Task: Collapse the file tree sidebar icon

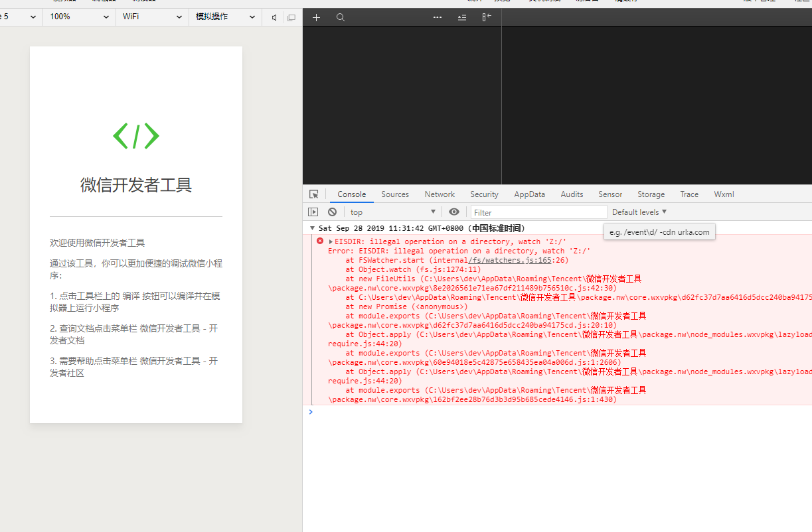Action: [x=487, y=17]
